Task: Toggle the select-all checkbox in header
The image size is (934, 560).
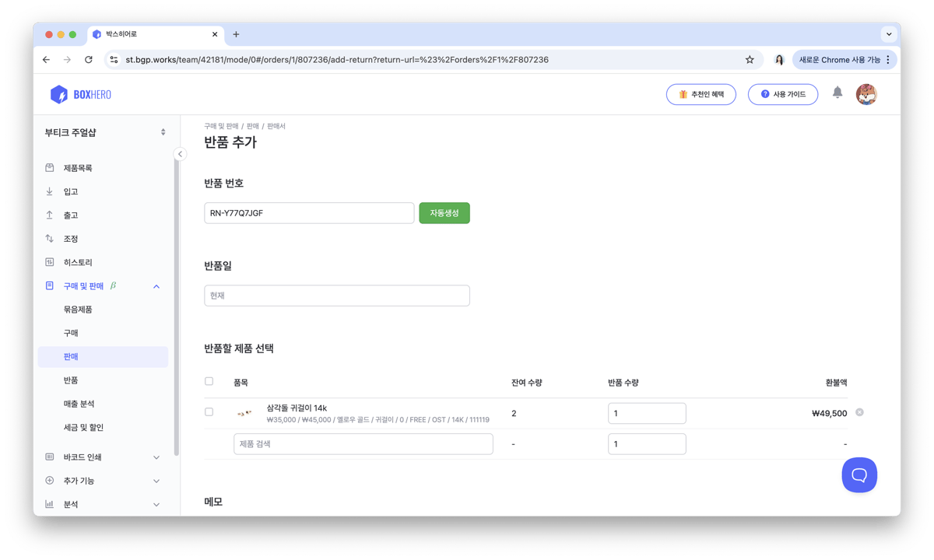Action: pyautogui.click(x=209, y=381)
